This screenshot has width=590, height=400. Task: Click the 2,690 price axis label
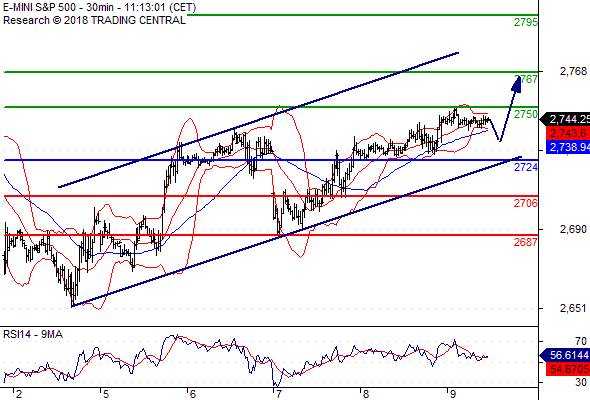pos(573,229)
